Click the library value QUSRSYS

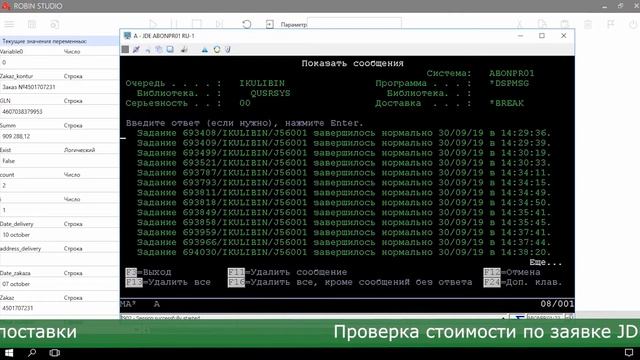click(x=270, y=93)
